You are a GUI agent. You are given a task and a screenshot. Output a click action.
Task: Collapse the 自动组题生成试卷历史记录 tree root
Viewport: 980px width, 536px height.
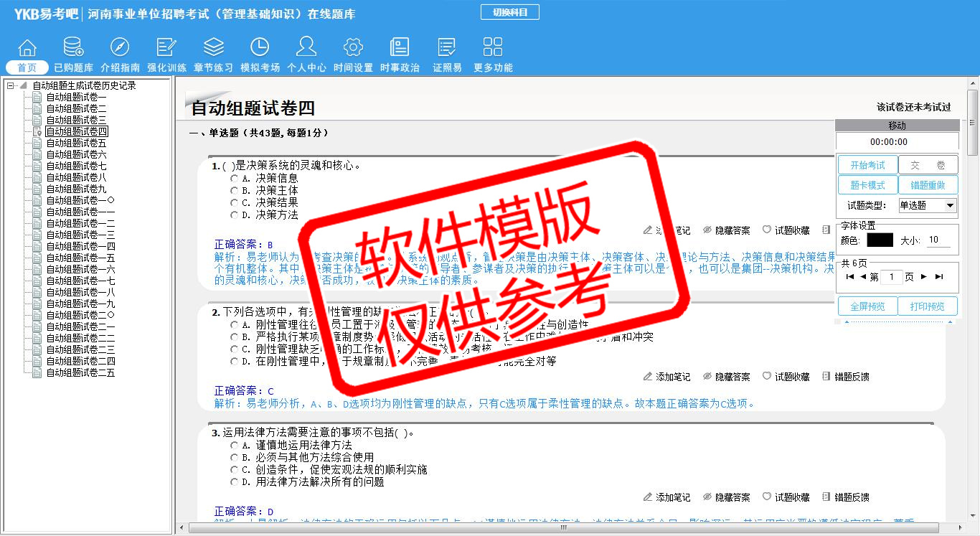coord(11,85)
